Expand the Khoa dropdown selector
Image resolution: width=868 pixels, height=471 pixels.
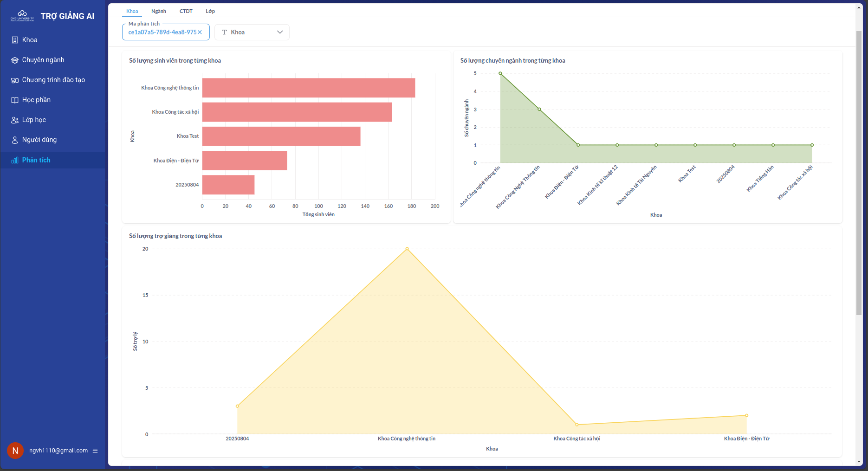pos(252,32)
